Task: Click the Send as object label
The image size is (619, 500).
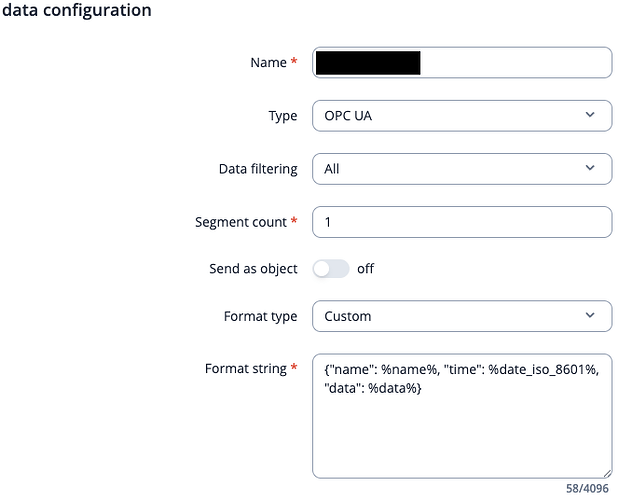Action: [x=253, y=269]
